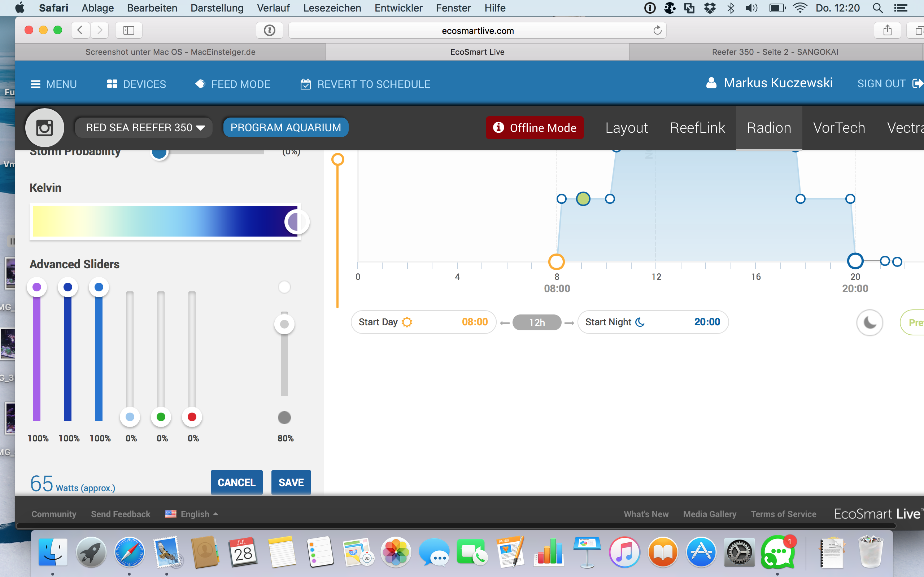Activate FEED MODE
The width and height of the screenshot is (924, 577).
232,84
